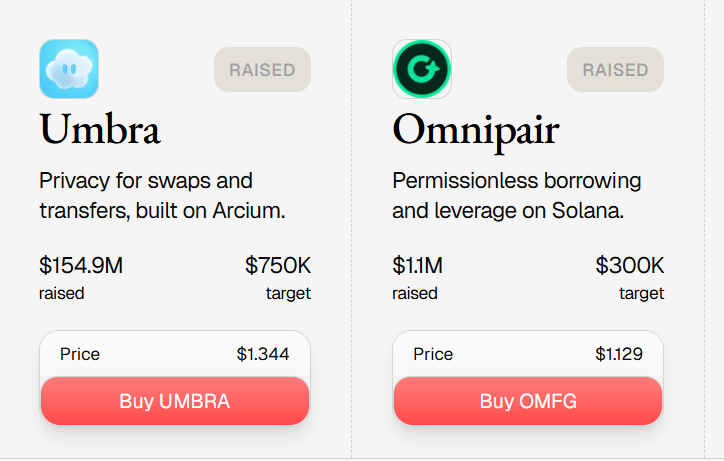Click Umbra's $750K target amount
Viewport: 724px width, 461px height.
tap(278, 266)
